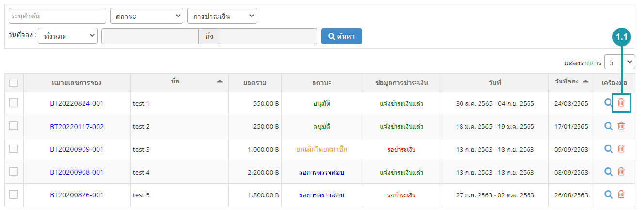The width and height of the screenshot is (644, 210).
Task: Select checkbox for test 4 row
Action: tap(14, 171)
